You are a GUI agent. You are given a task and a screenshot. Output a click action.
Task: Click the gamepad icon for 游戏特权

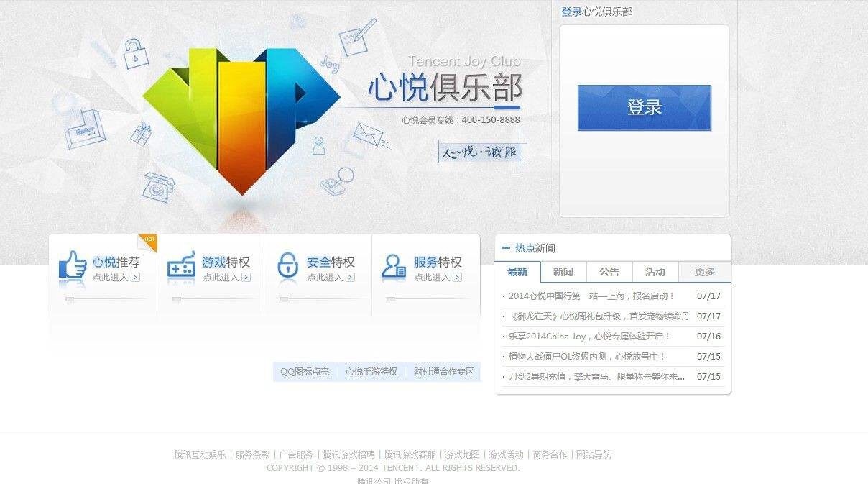coord(181,265)
